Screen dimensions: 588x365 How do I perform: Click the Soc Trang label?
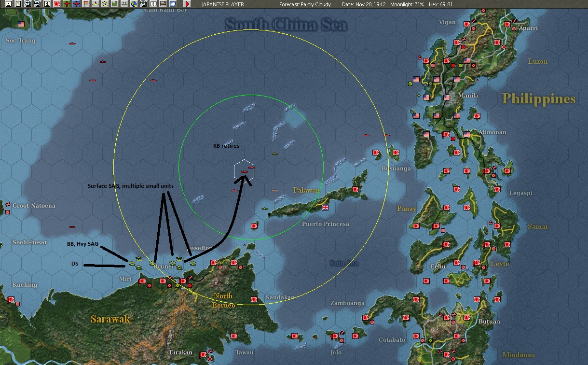[20, 41]
